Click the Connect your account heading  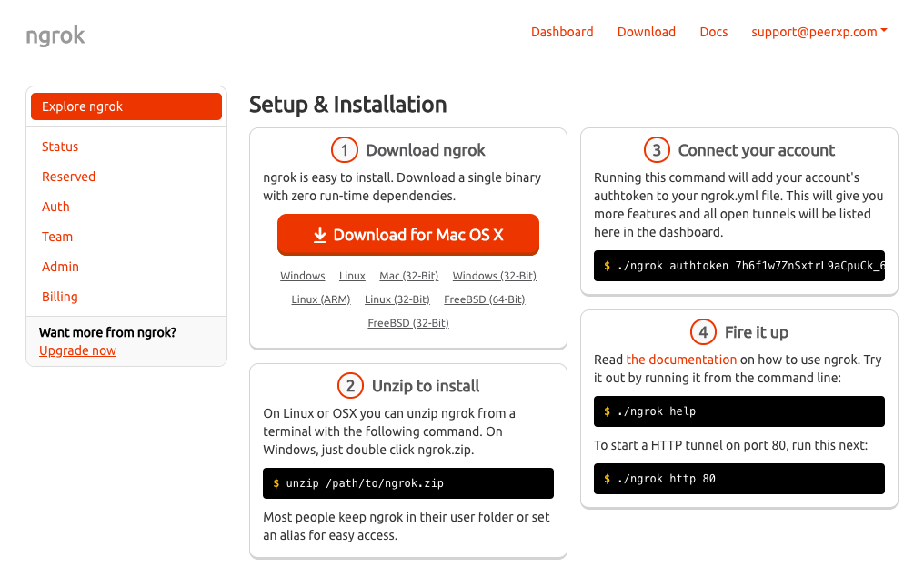756,150
